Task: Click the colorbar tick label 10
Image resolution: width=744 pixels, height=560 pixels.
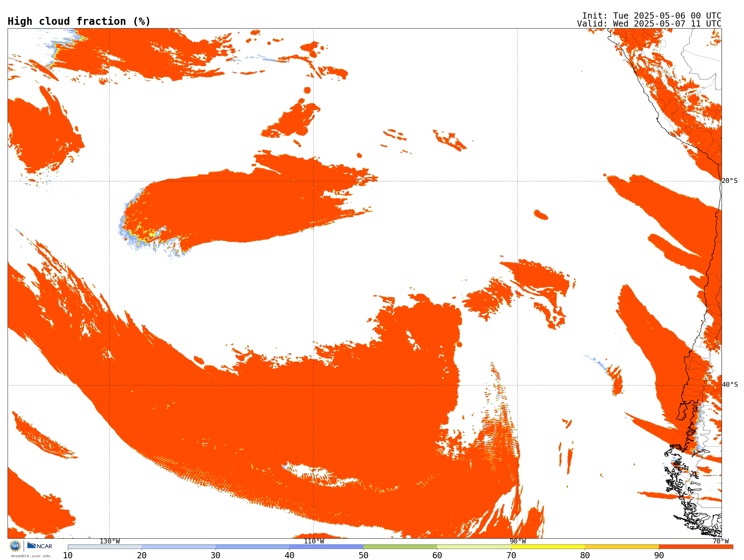Action: tap(68, 556)
